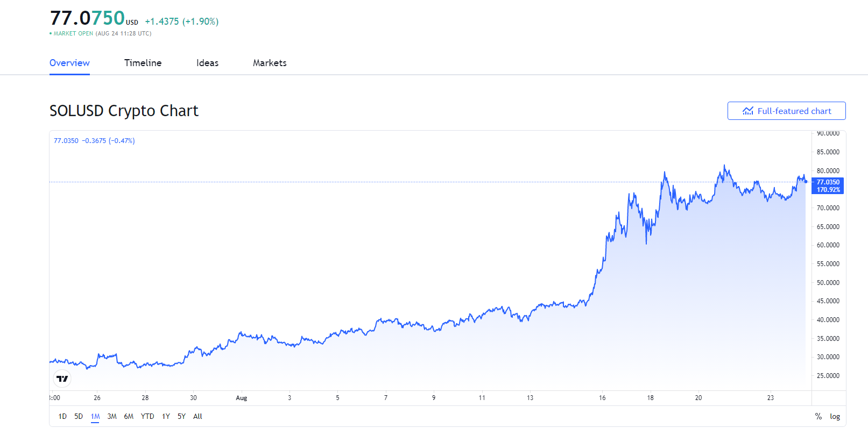Viewport: 868px width, 435px height.
Task: Select the 3M time range
Action: (x=112, y=416)
